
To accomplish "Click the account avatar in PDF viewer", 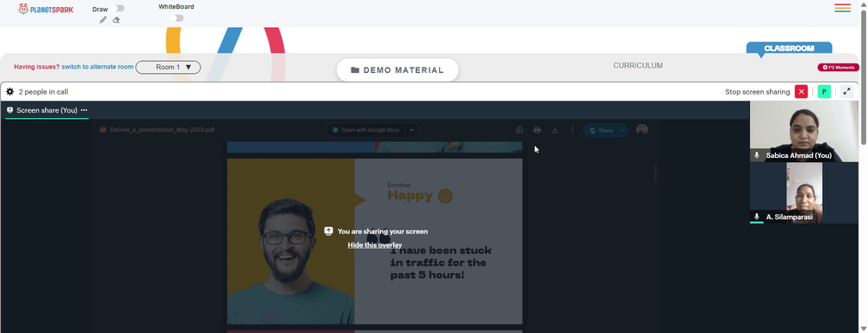I will (x=642, y=129).
